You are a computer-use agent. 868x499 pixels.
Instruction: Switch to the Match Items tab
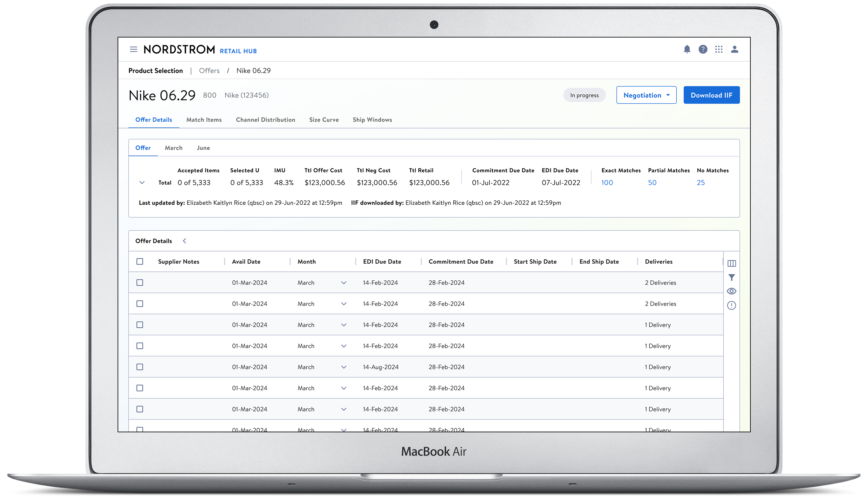[x=204, y=120]
